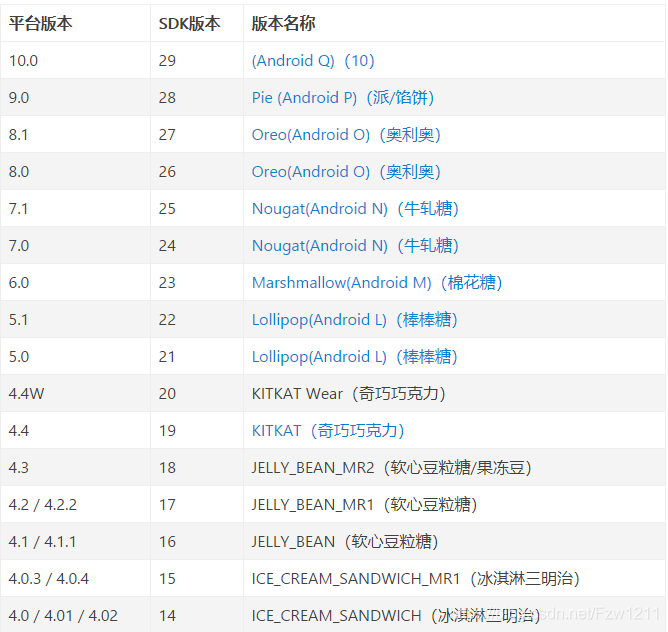Click SDK version value 18
Image resolution: width=668 pixels, height=632 pixels.
[x=167, y=468]
